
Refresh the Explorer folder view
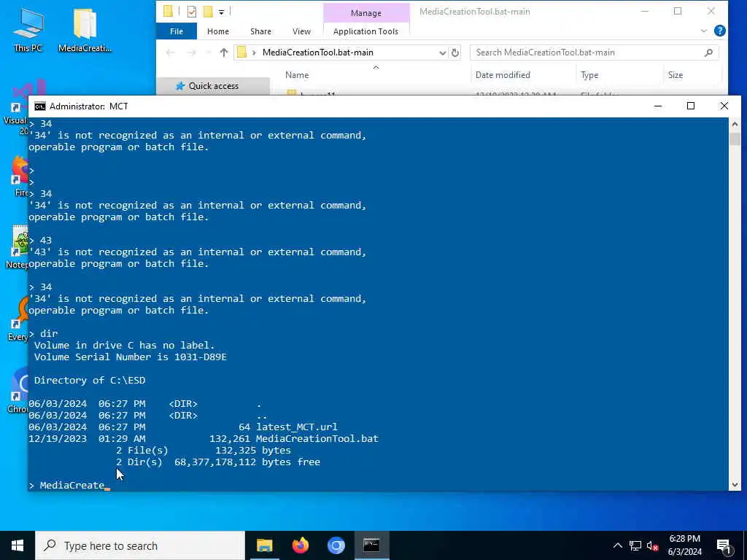point(455,52)
